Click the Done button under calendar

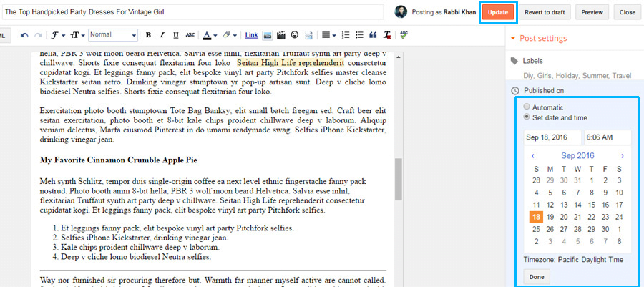tap(537, 277)
